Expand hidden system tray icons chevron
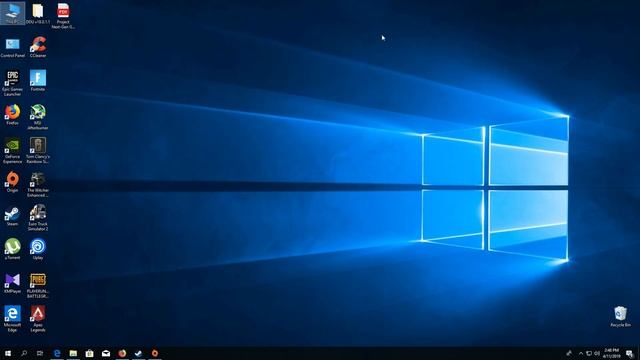Viewport: 640px width, 360px height. coord(581,353)
